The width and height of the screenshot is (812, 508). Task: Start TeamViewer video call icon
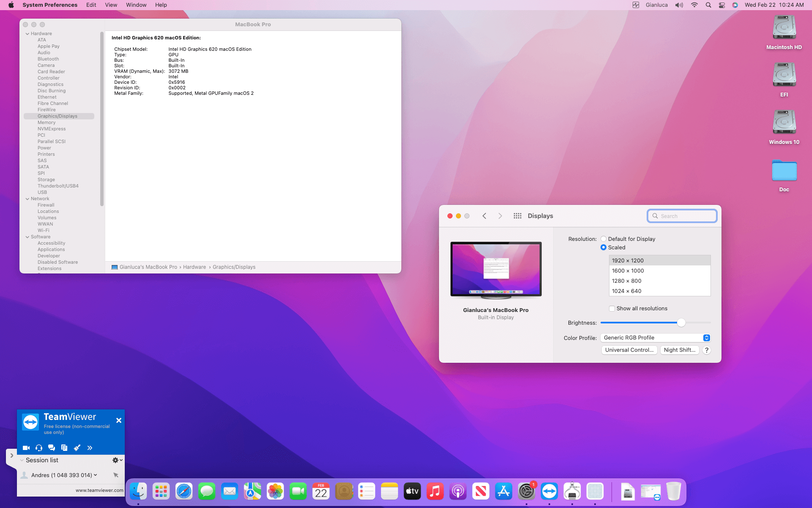[26, 447]
